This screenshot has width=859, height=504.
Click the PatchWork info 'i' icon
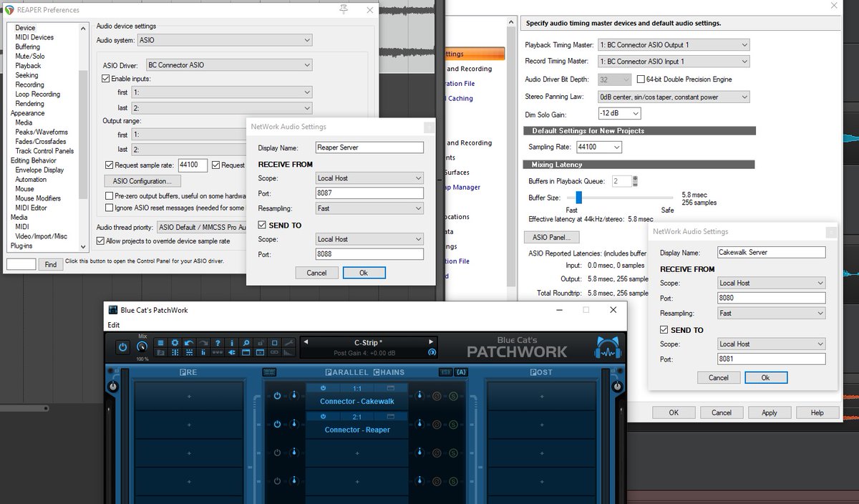coord(232,343)
